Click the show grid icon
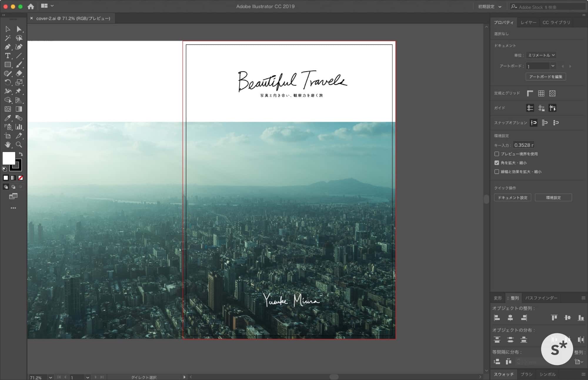Screen dimensions: 588x380 tap(541, 93)
